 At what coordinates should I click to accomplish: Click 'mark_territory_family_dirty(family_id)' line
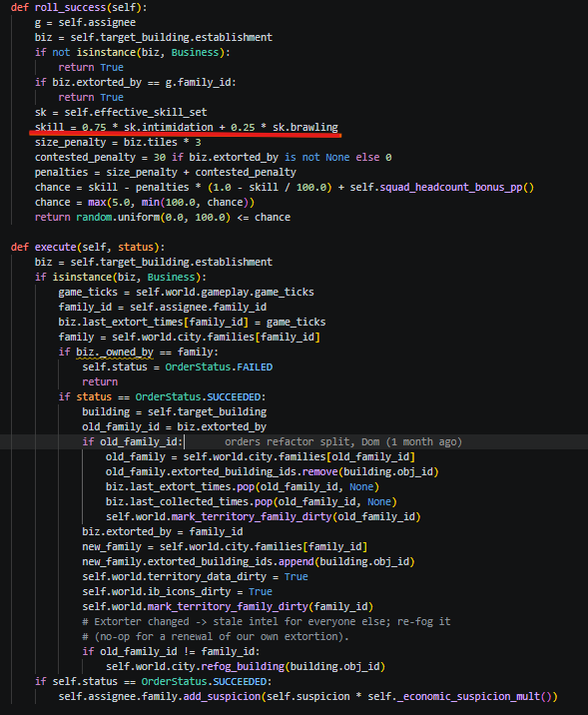tap(228, 606)
